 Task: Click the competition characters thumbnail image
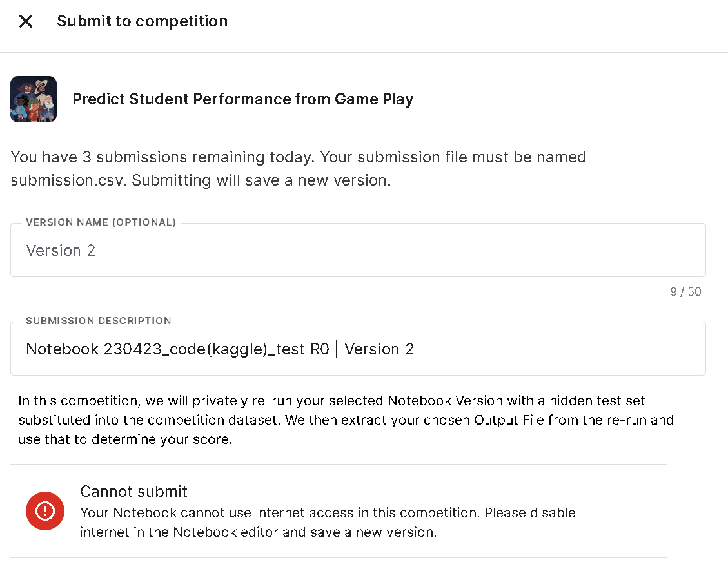[x=34, y=99]
